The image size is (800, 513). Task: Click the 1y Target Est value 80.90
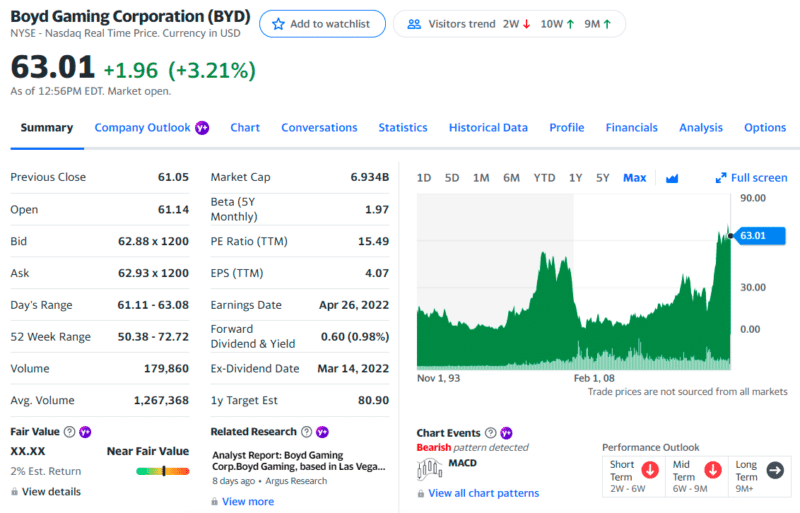(373, 401)
